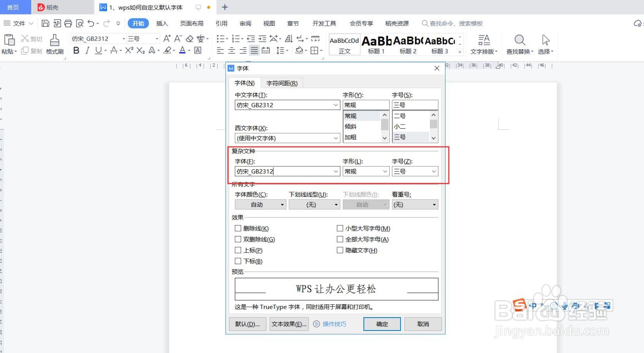Toggle Bold formatting in ribbon
This screenshot has width=644, height=353.
click(76, 50)
